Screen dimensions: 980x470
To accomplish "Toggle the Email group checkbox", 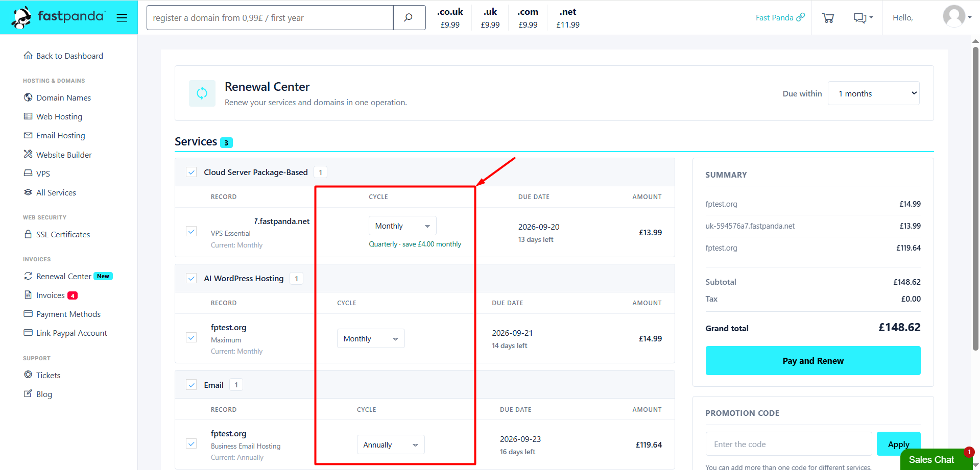I will [x=192, y=385].
